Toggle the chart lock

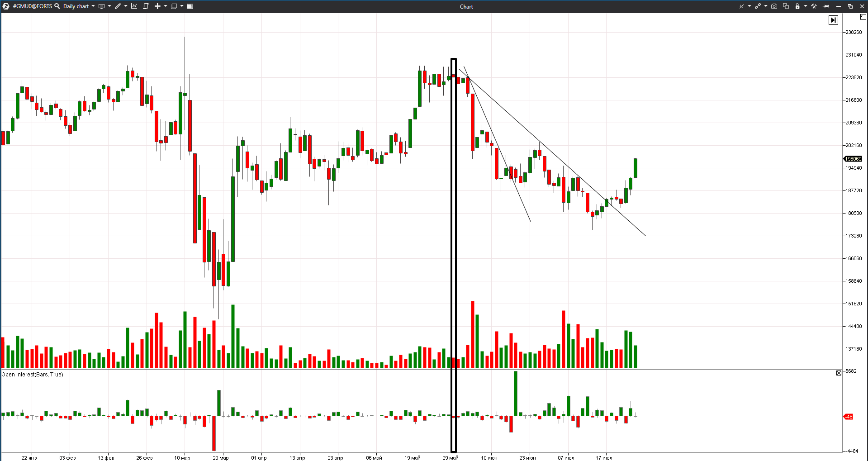(797, 6)
